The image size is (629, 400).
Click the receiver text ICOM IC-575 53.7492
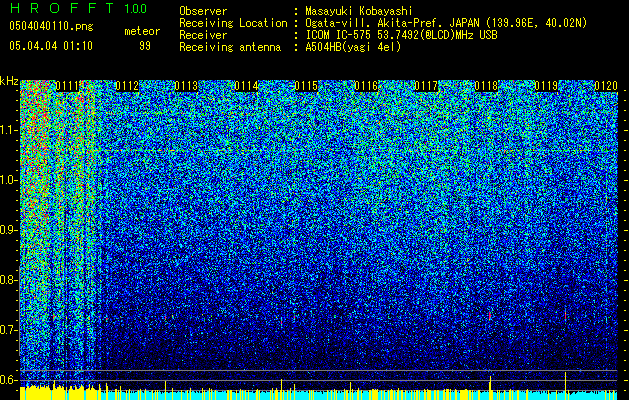[401, 35]
